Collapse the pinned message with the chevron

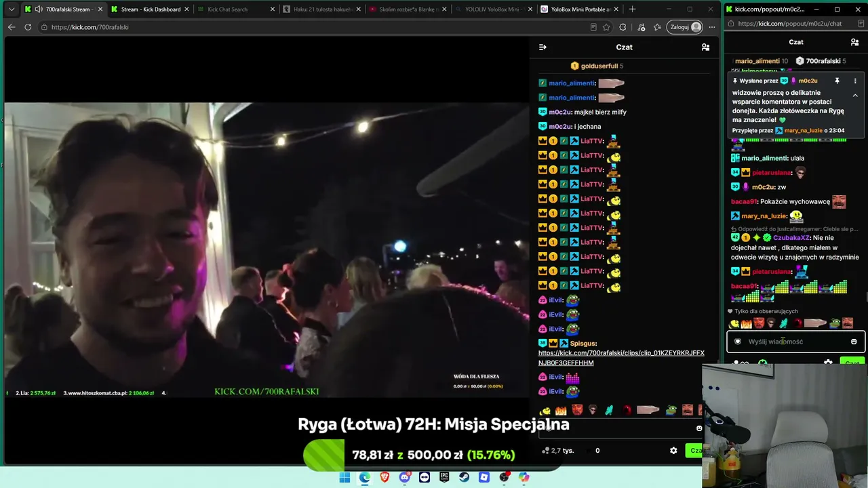[x=855, y=96]
